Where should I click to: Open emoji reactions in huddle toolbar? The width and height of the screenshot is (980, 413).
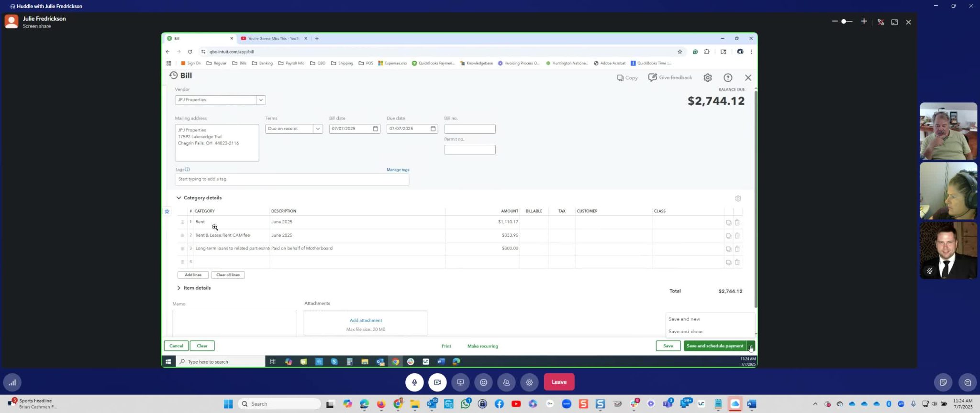(x=483, y=382)
